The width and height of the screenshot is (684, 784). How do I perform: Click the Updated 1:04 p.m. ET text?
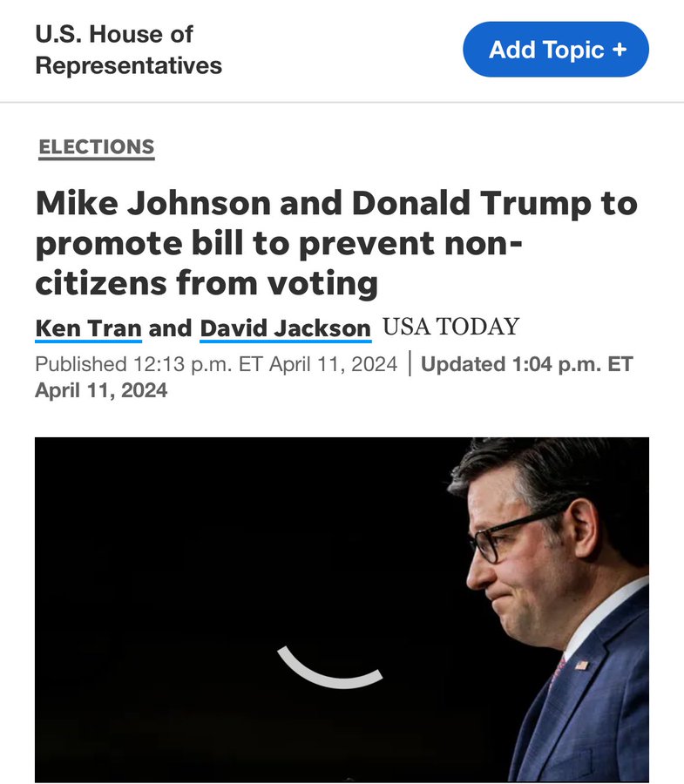(x=526, y=364)
